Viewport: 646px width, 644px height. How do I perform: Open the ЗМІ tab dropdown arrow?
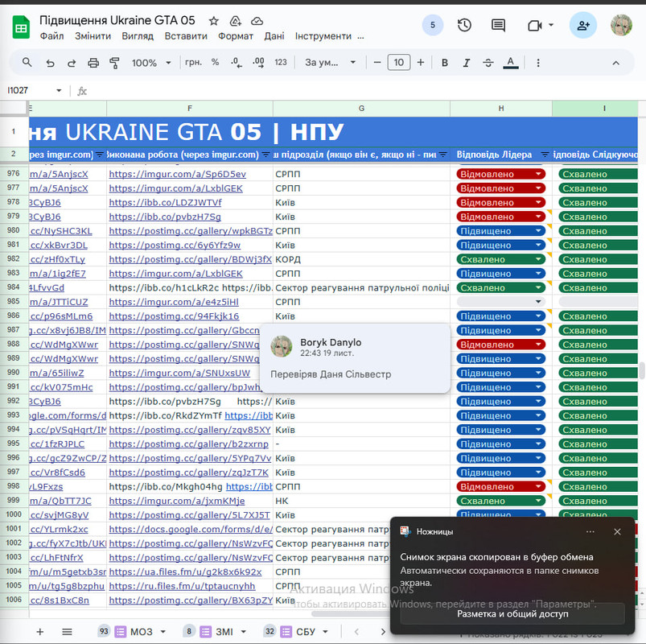(x=244, y=631)
